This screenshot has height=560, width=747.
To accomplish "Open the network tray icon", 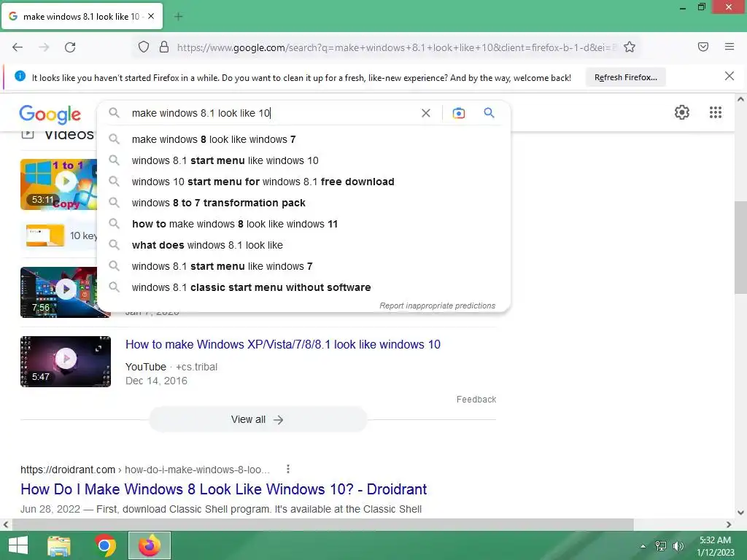I will point(660,545).
